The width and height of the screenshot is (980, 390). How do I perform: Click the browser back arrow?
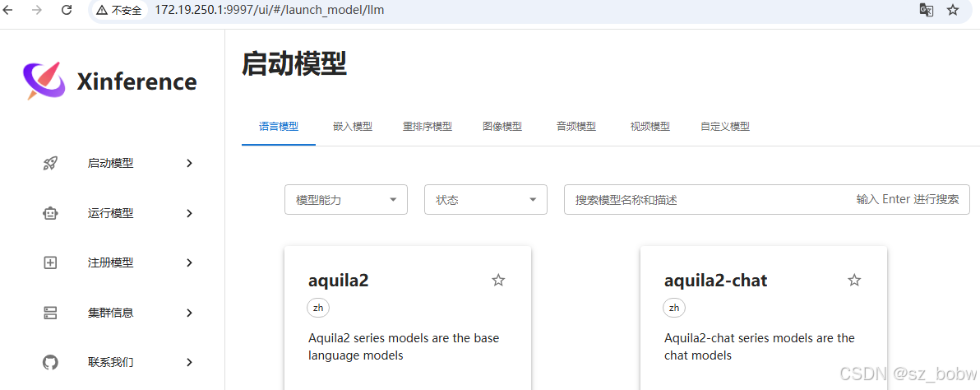[x=7, y=10]
